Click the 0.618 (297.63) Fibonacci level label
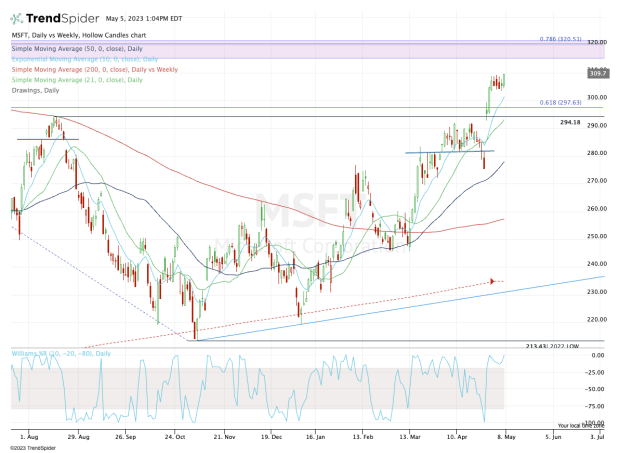Viewport: 620px width, 453px height. tap(560, 102)
